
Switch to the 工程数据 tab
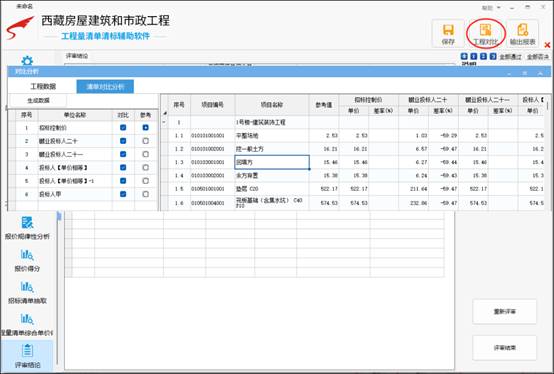43,87
